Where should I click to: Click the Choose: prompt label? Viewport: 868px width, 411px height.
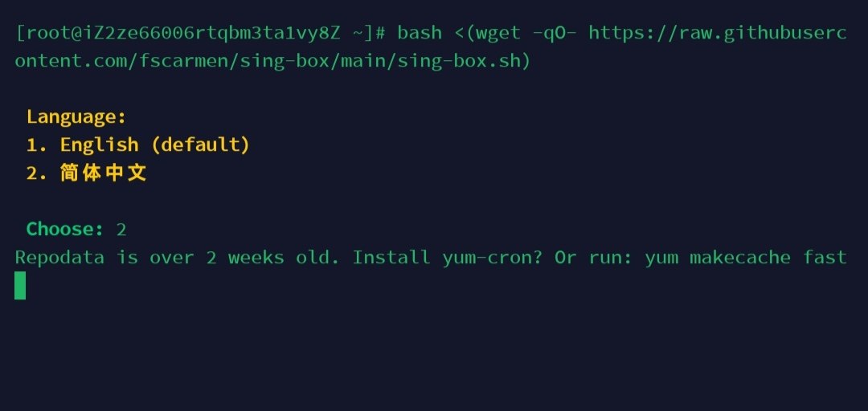[65, 229]
